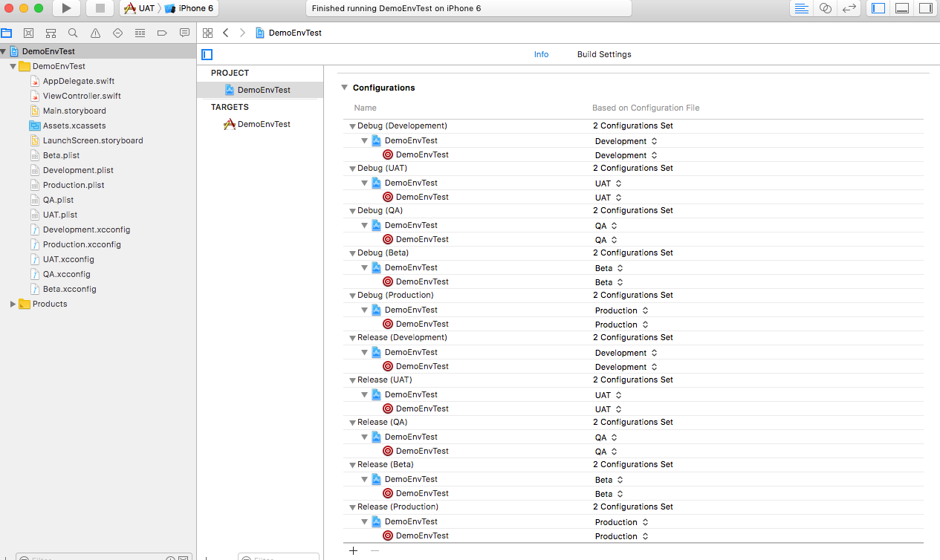The width and height of the screenshot is (940, 560).
Task: Toggle the Debug area visibility
Action: click(902, 8)
